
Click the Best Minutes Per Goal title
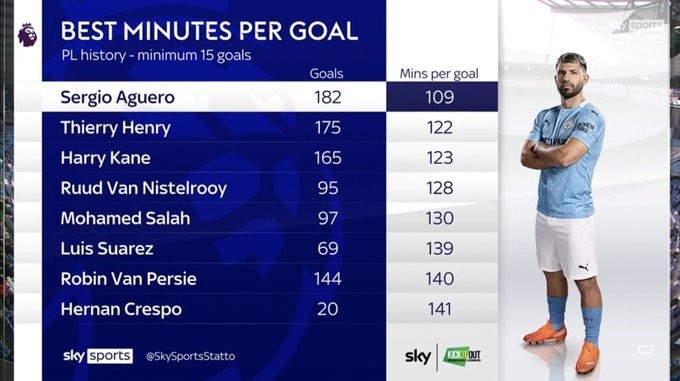click(x=209, y=31)
